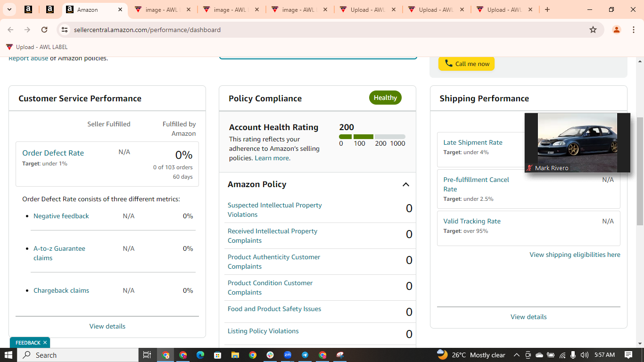Click the browser forward arrow
This screenshot has width=644, height=362.
(x=27, y=30)
